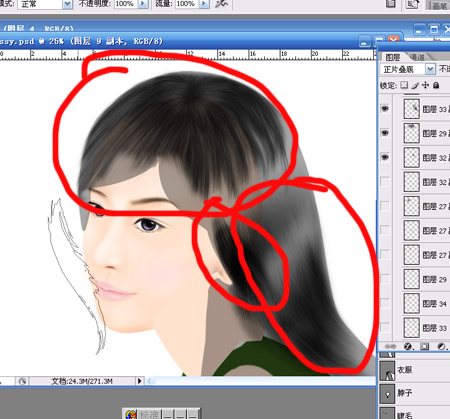This screenshot has height=419, width=450.
Task: Switch to the 通道 channels tab
Action: click(x=418, y=57)
